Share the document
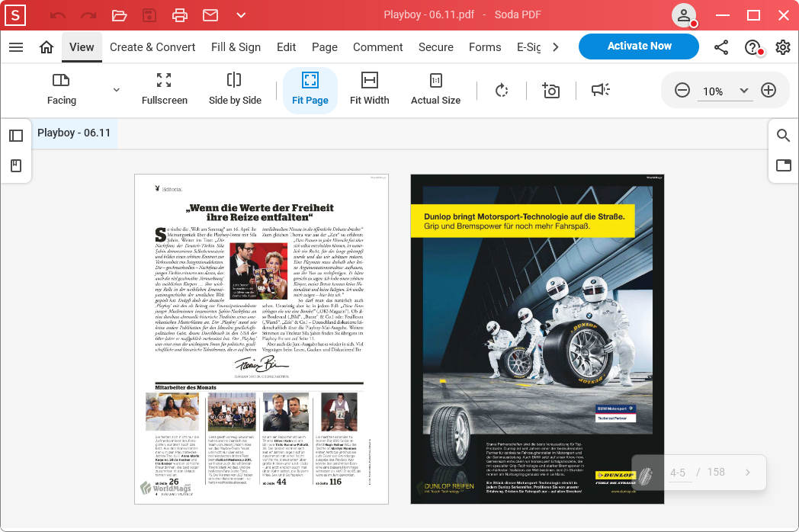 (721, 47)
